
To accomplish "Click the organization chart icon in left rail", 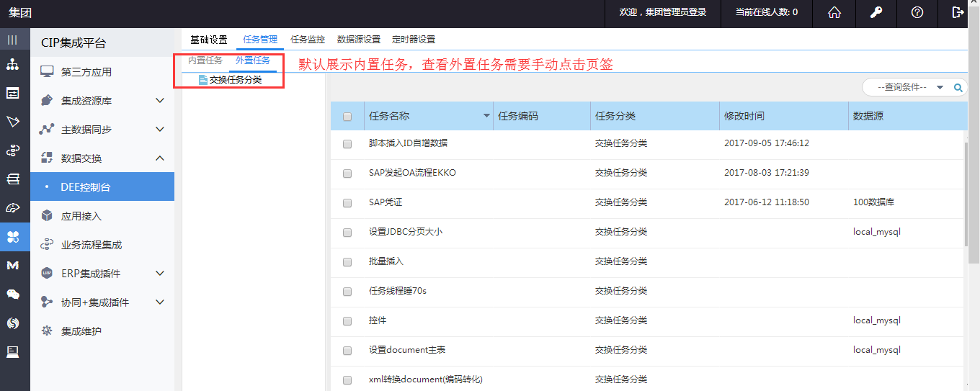I will point(13,65).
